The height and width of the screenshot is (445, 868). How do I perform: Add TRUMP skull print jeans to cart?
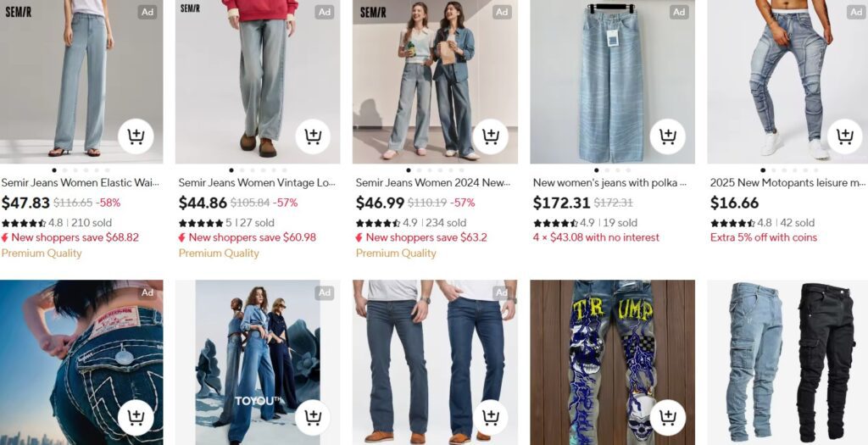[x=667, y=417]
